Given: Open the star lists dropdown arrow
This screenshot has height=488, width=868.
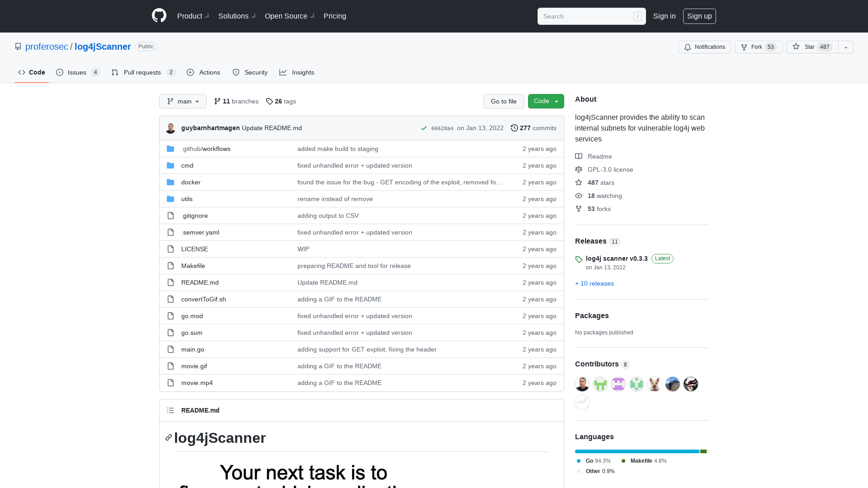Looking at the screenshot, I should click(x=846, y=47).
